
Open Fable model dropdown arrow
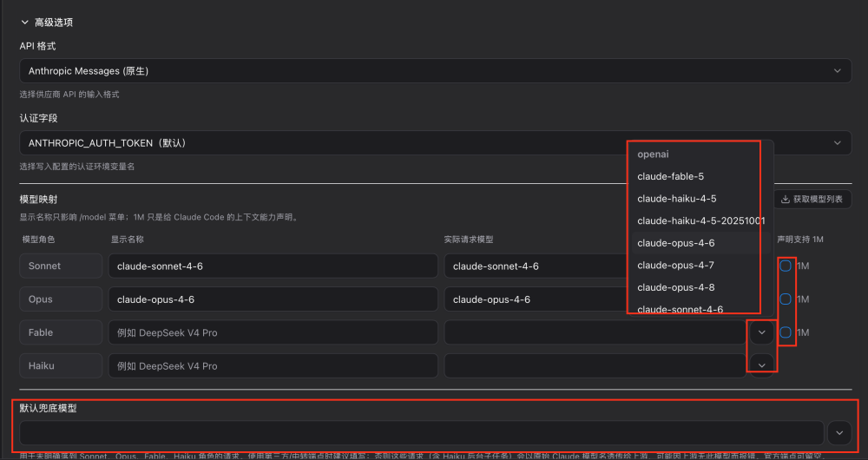click(762, 332)
